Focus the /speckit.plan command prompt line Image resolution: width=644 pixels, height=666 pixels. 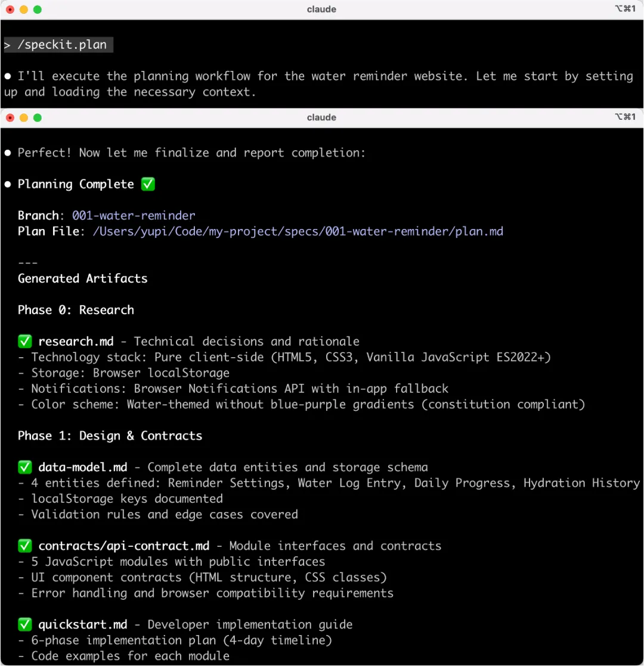58,45
